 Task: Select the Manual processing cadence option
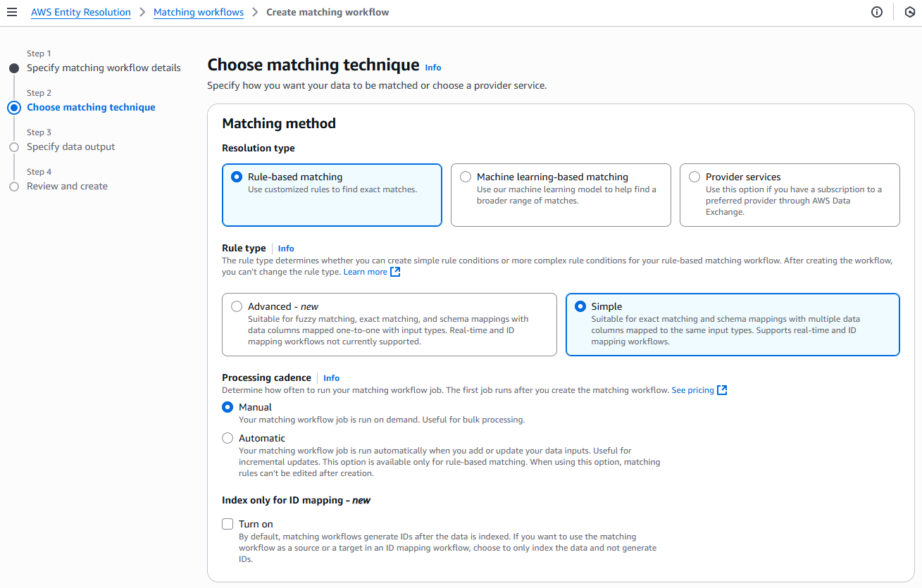228,406
